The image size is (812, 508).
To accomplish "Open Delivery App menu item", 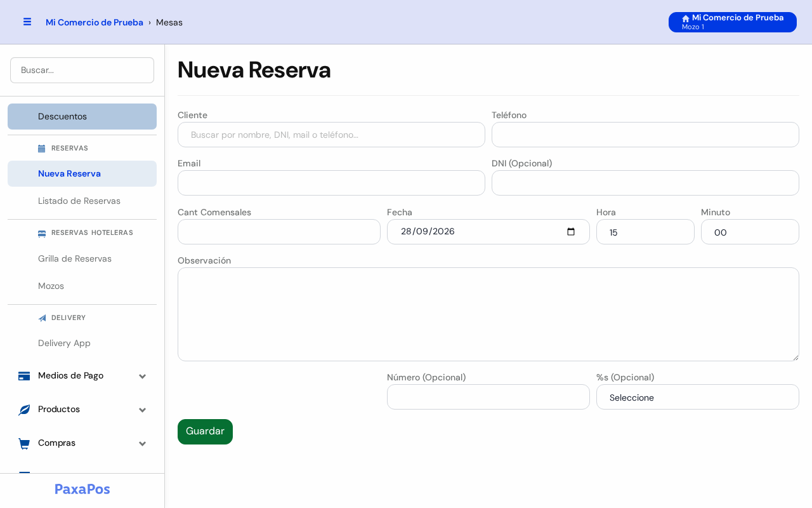I will pos(82,343).
